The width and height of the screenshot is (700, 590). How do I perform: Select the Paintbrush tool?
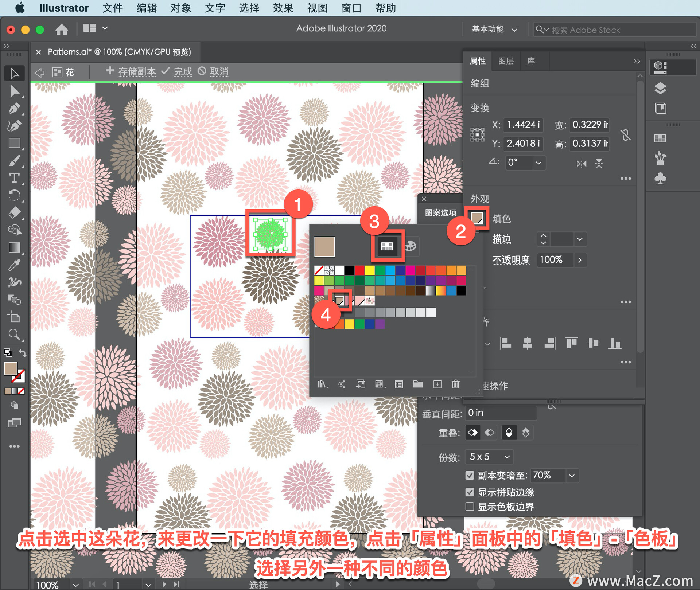[x=15, y=161]
